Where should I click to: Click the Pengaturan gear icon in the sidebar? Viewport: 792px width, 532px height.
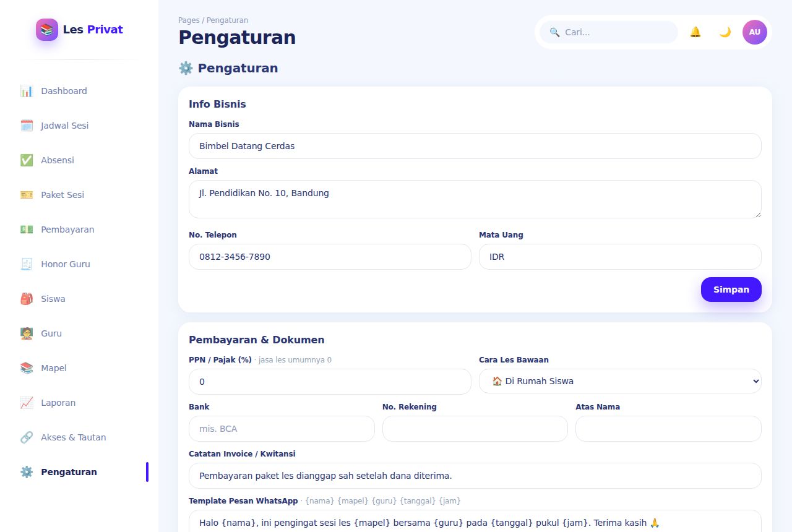[27, 472]
